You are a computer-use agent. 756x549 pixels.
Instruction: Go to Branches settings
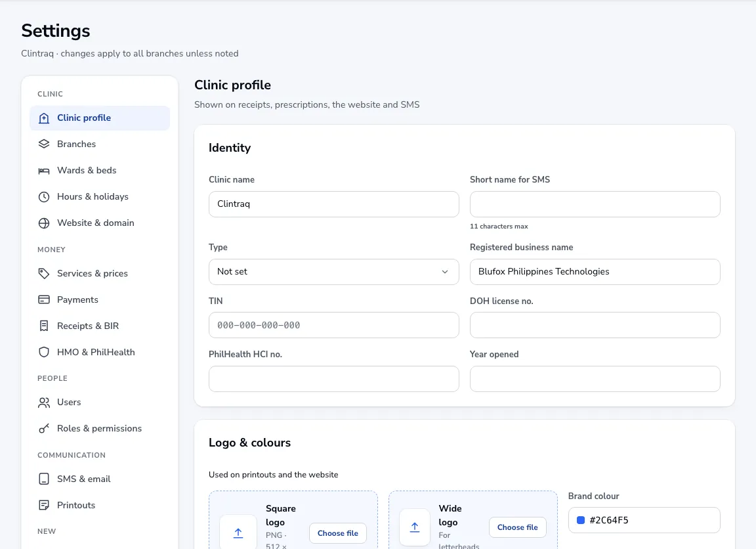point(100,144)
